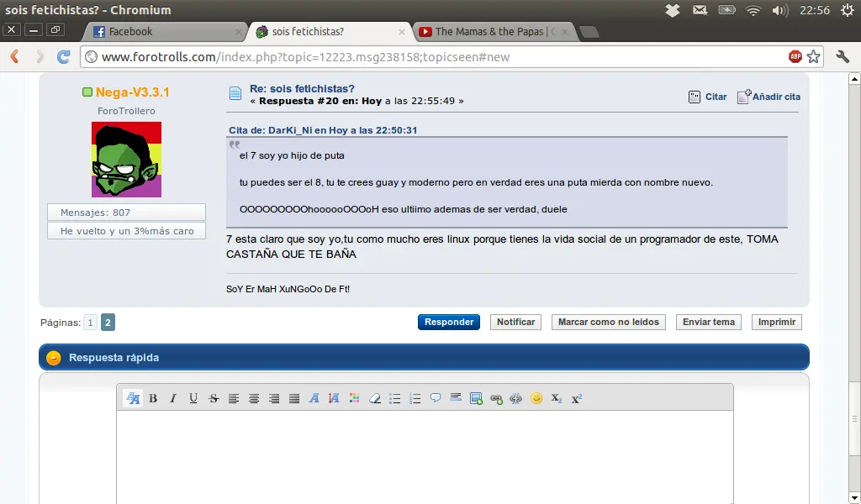Insert an image in the editor
Viewport: 861px width, 504px height.
click(x=476, y=399)
